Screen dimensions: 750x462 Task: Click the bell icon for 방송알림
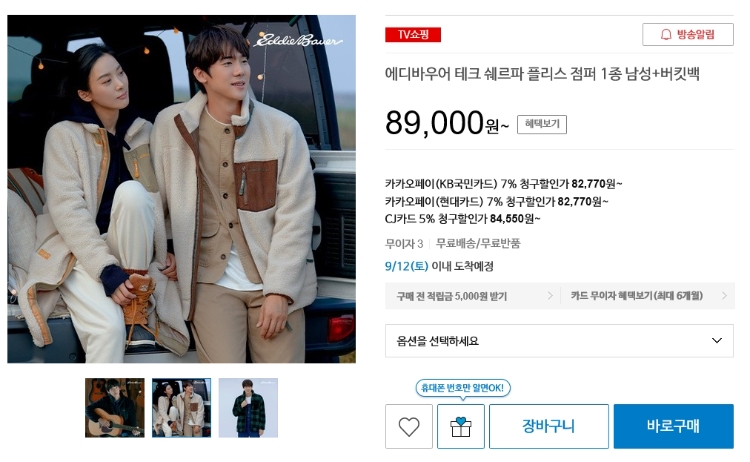666,34
